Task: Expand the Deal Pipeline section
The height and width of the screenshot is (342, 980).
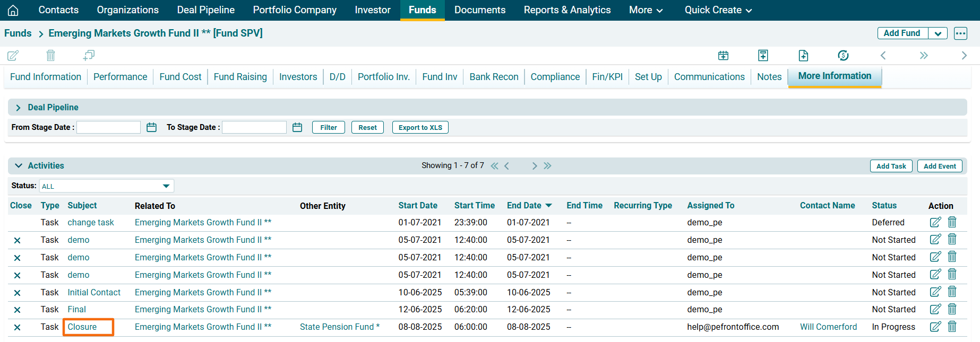Action: click(18, 108)
